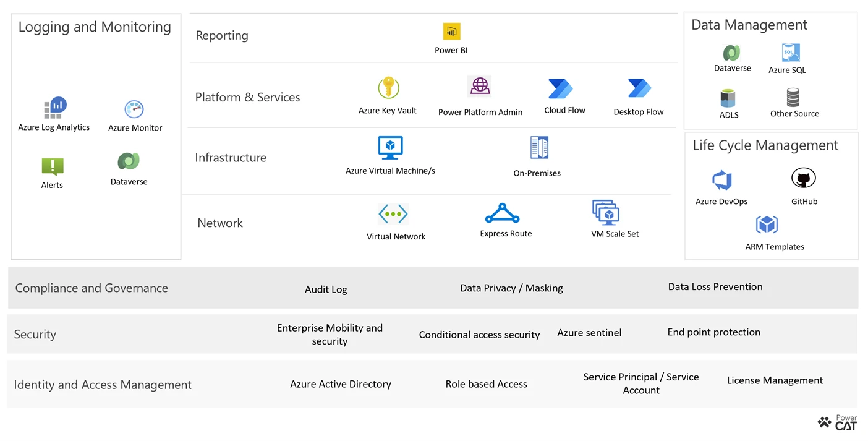Screen dimensions: 868x441
Task: Open the Azure DevOps icon
Action: (722, 181)
